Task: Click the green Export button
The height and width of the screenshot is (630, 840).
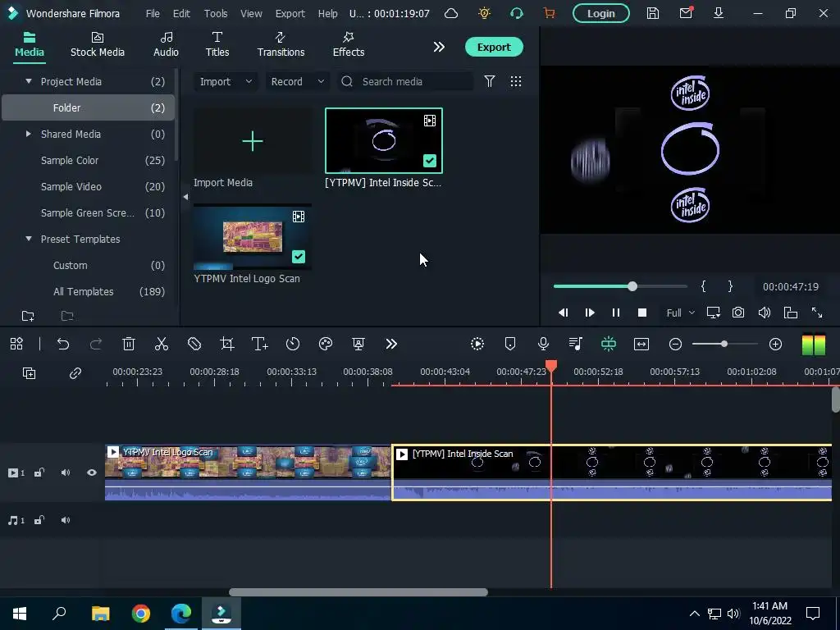Action: 494,47
